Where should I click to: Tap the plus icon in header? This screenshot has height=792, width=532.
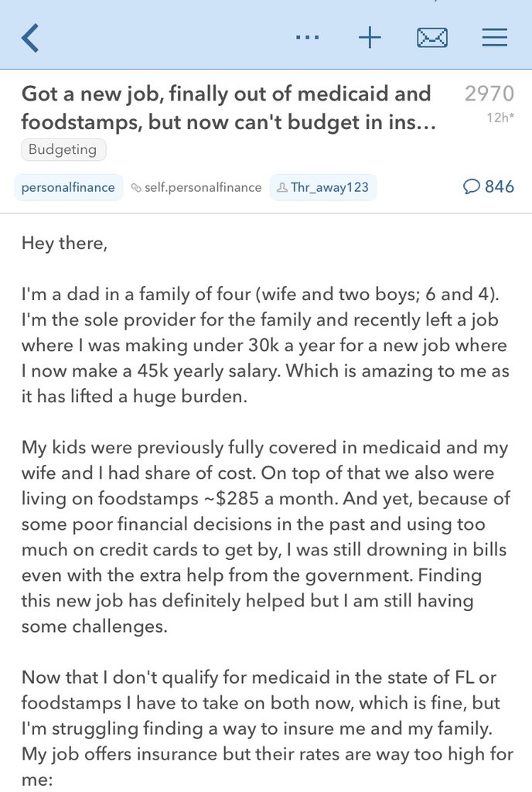point(370,37)
